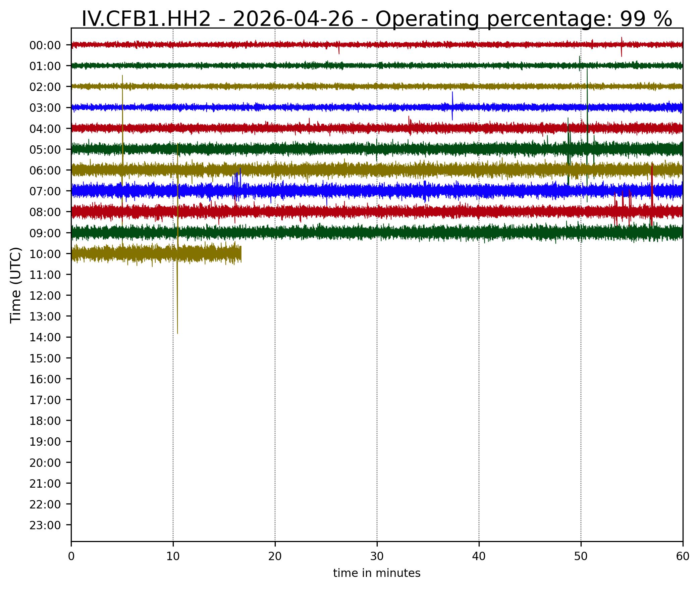700x589 pixels.
Task: Click the 10:00 hour tick label
Action: (45, 254)
